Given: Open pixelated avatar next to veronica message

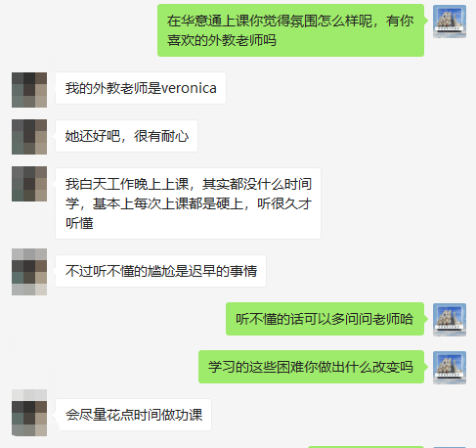Looking at the screenshot, I should click(x=29, y=90).
